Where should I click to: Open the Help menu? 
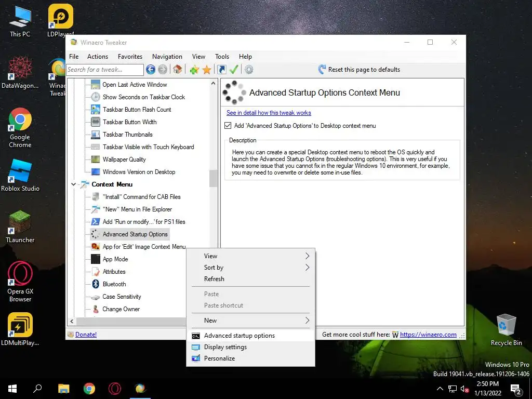point(245,57)
